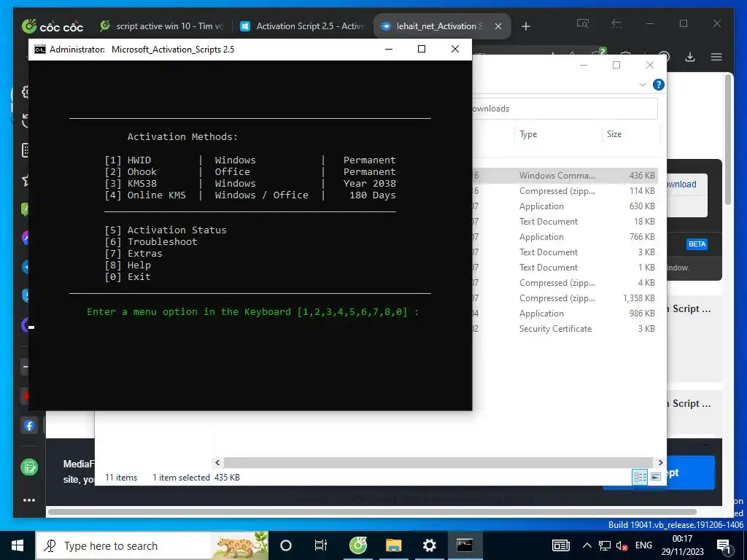The width and height of the screenshot is (747, 560).
Task: Select the lehait_net_Activation tab
Action: click(x=438, y=26)
